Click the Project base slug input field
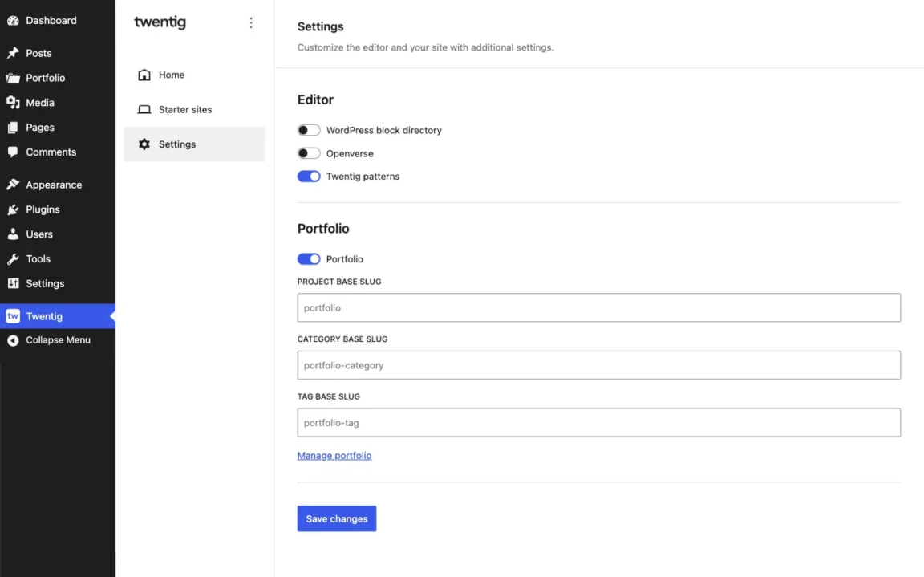 [x=598, y=307]
